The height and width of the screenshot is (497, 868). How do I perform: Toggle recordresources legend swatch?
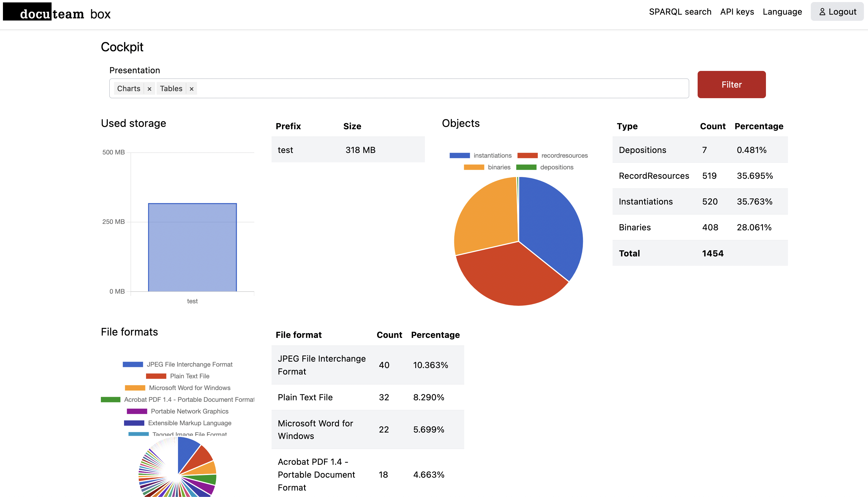(x=527, y=156)
